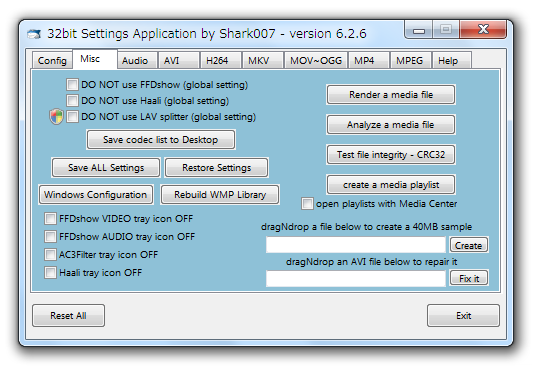Open Windows Configuration
This screenshot has height=368, width=536.
click(x=96, y=194)
